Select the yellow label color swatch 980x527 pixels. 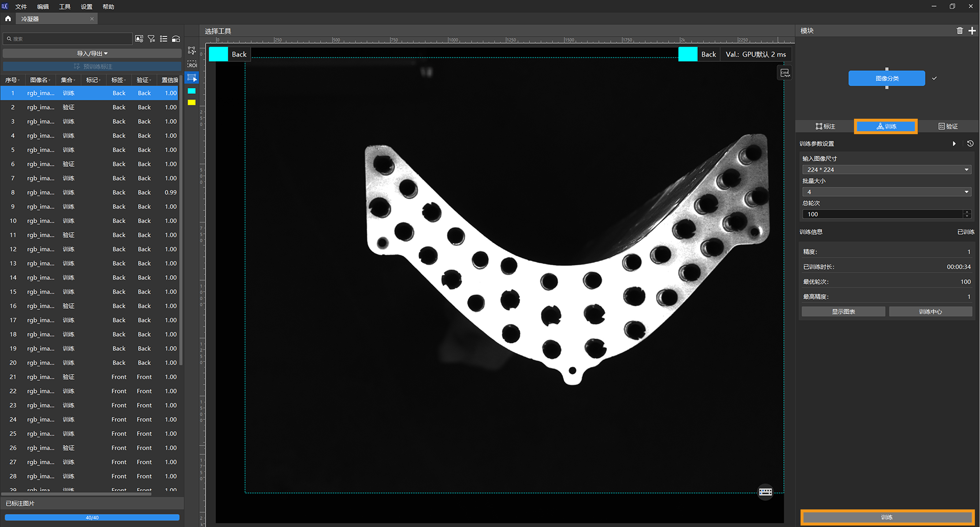[192, 102]
